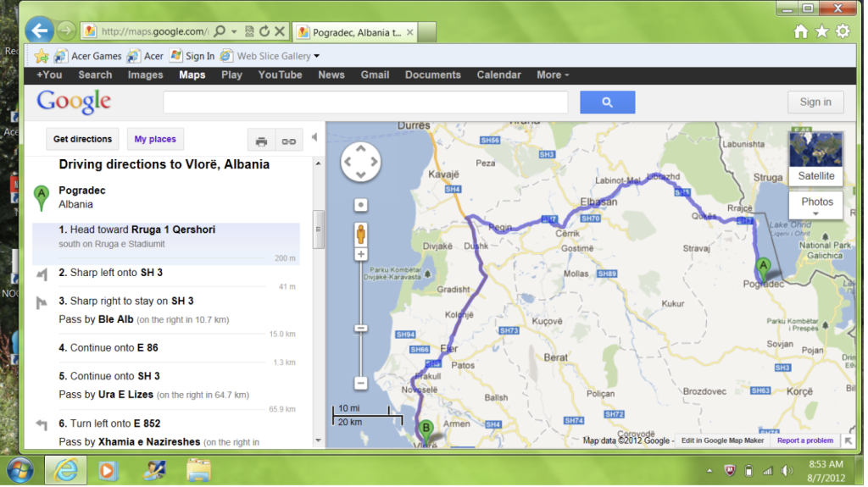Click the link chain icon in directions panel
This screenshot has height=487, width=868.
coord(289,141)
